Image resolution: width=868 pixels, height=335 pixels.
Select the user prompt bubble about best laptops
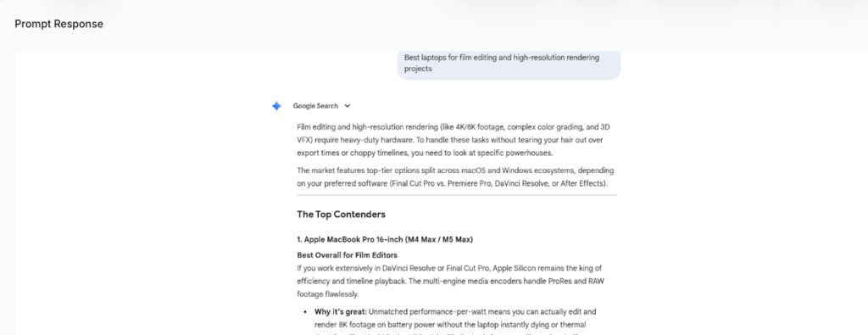[509, 64]
